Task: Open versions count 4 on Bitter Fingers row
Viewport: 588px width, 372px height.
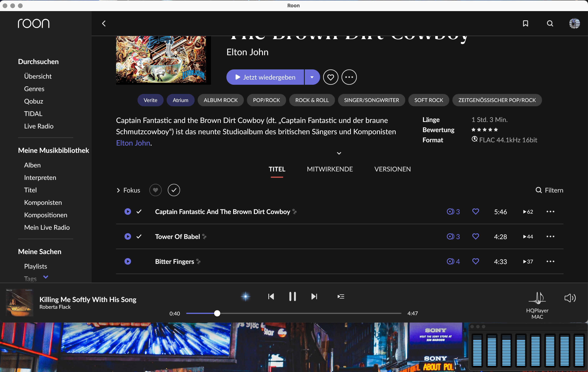Action: pos(453,262)
